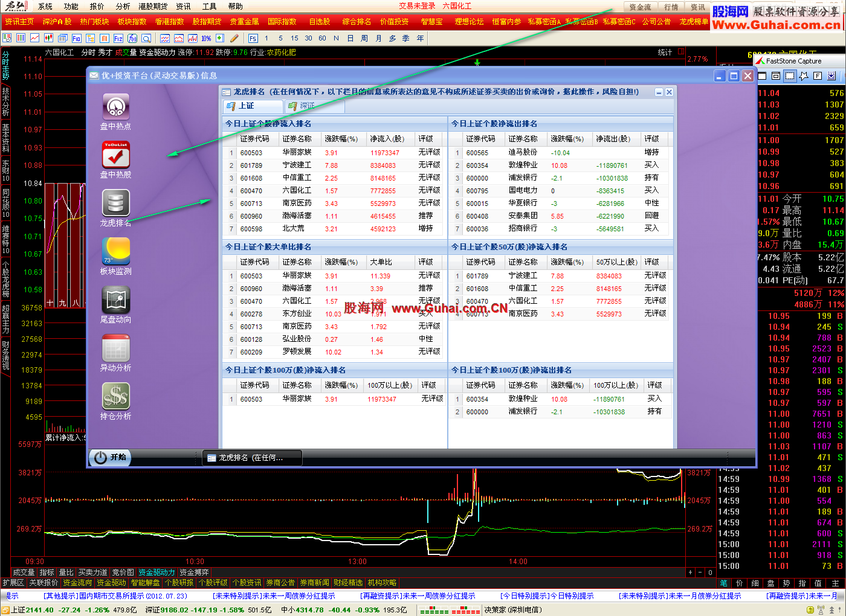This screenshot has width=846, height=616.
Task: Click the quote list grid toolbar icon
Action: 21,38
